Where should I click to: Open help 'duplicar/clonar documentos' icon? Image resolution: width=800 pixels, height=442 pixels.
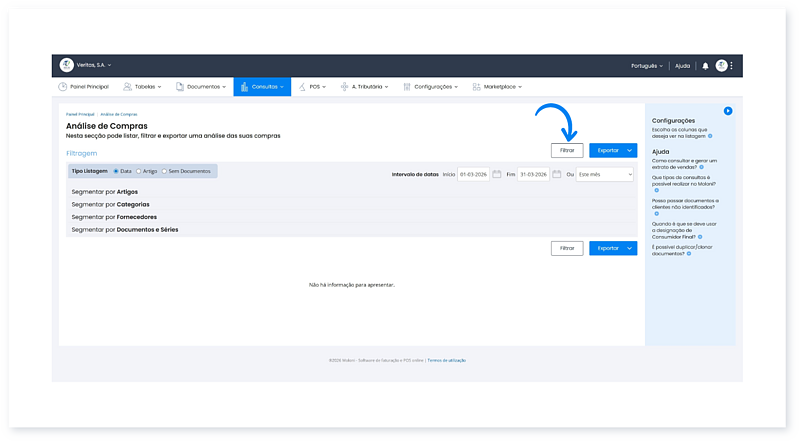point(689,254)
